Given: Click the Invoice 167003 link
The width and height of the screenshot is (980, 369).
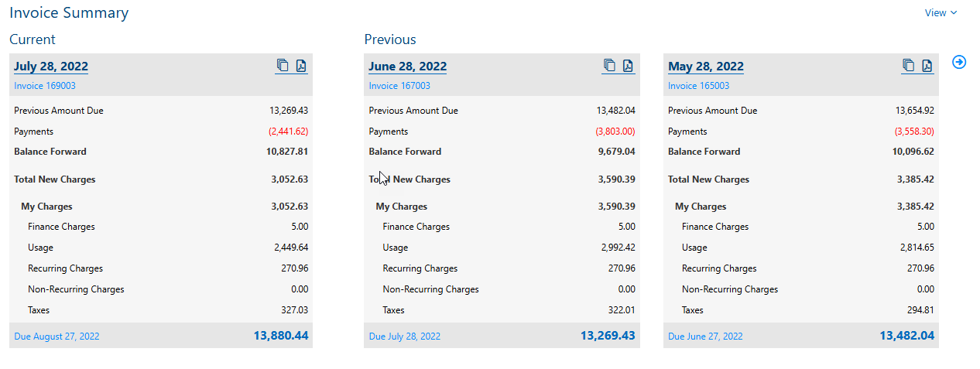Looking at the screenshot, I should 399,86.
